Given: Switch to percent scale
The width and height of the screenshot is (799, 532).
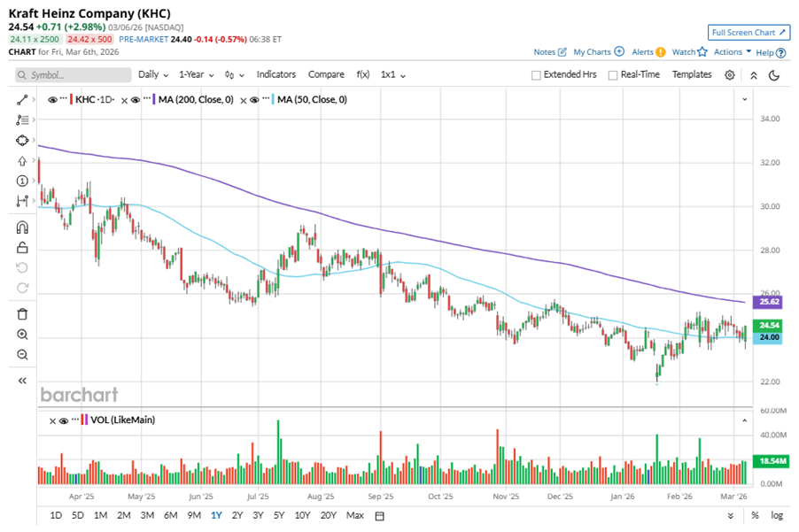Looking at the screenshot, I should (x=755, y=516).
